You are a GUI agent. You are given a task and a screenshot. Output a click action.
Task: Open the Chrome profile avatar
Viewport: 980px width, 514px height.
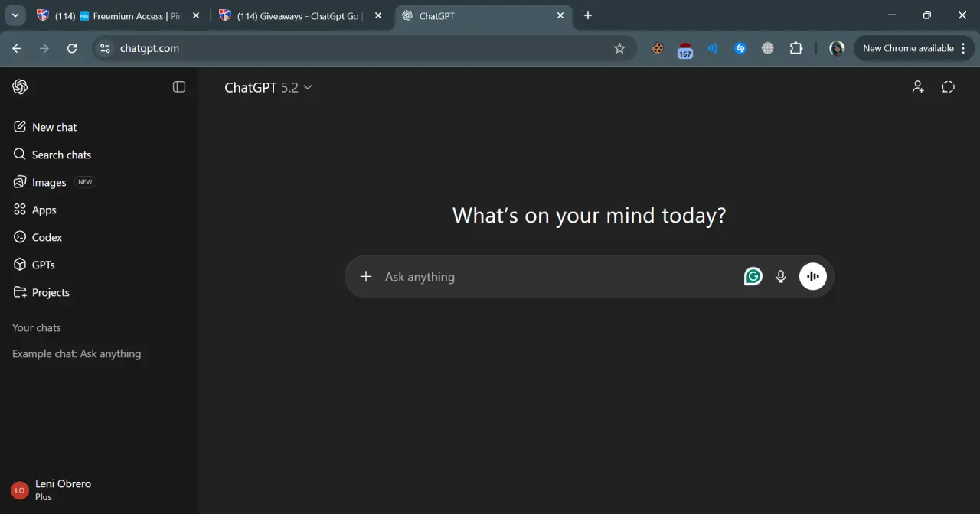coord(837,48)
